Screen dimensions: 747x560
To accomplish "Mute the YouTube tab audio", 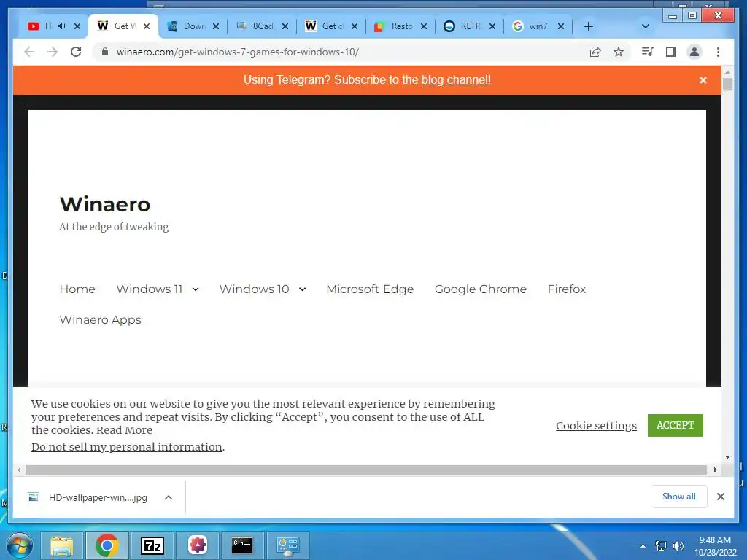I will pyautogui.click(x=62, y=26).
